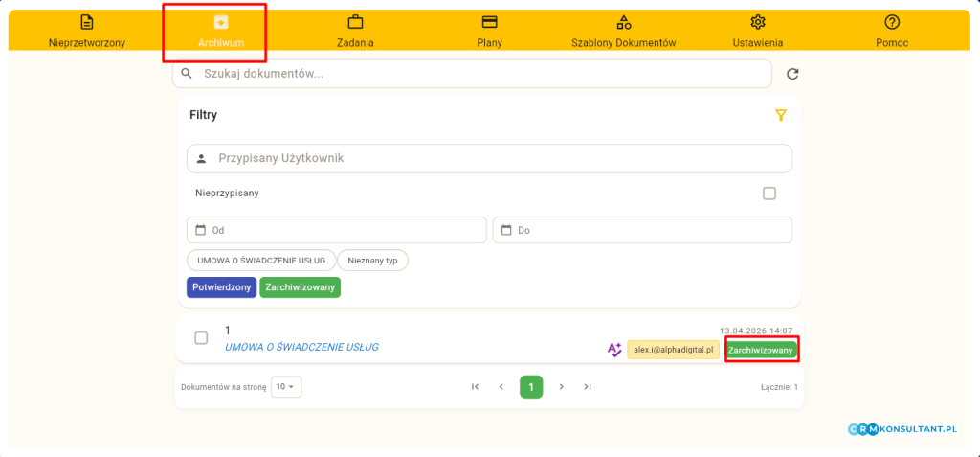Screen dimensions: 980x457
Task: Open the Od date picker field
Action: (336, 230)
